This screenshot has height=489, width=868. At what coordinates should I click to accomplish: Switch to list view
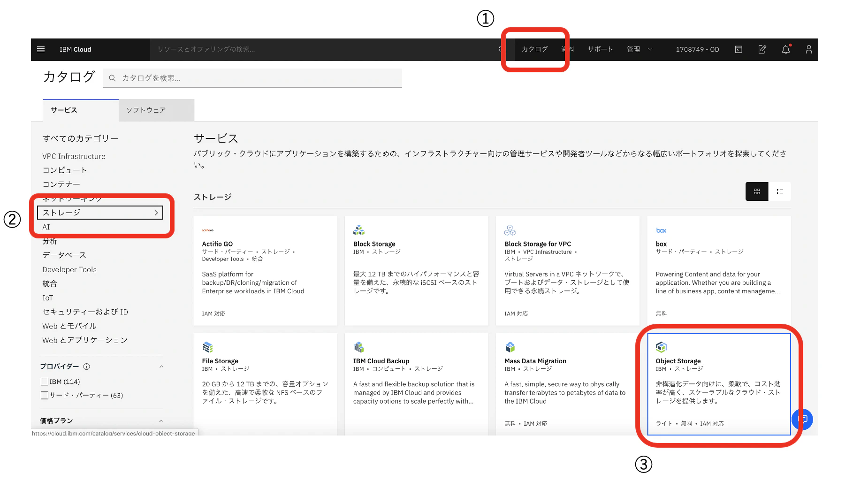(x=780, y=191)
